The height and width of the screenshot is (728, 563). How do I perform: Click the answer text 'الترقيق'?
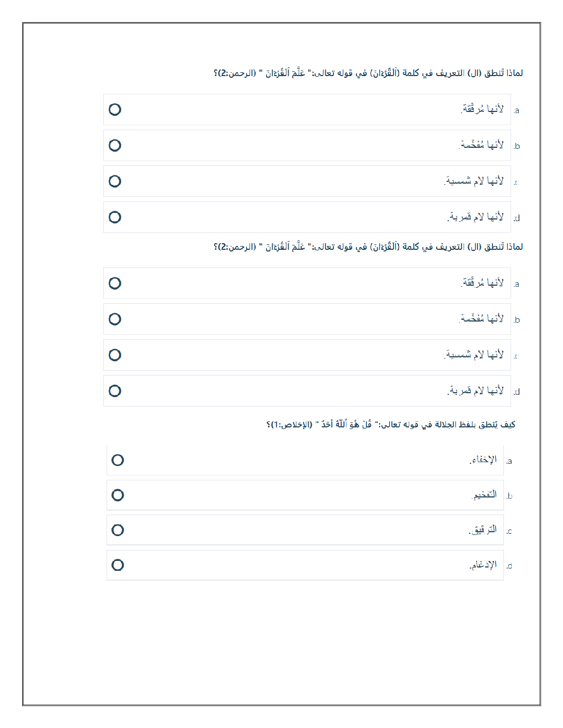484,530
